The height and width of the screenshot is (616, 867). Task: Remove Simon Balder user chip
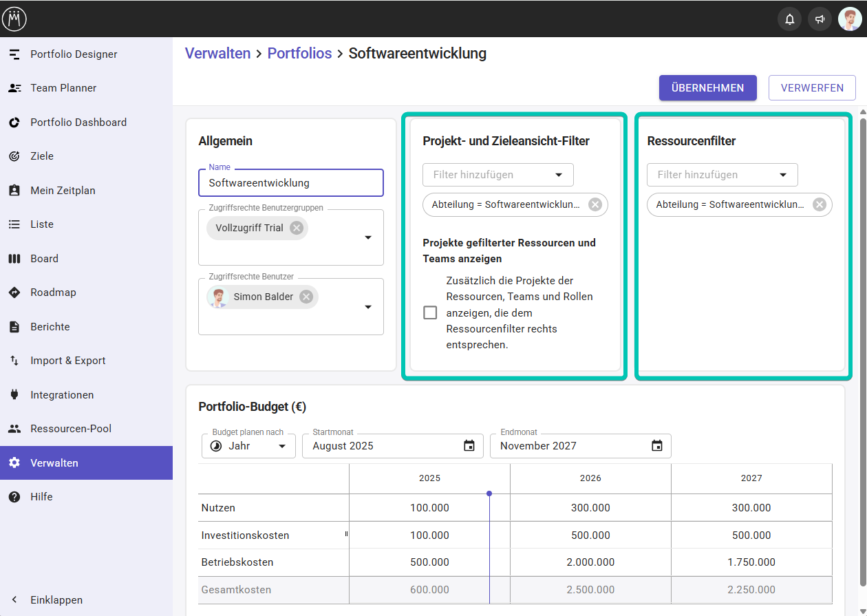pyautogui.click(x=306, y=297)
